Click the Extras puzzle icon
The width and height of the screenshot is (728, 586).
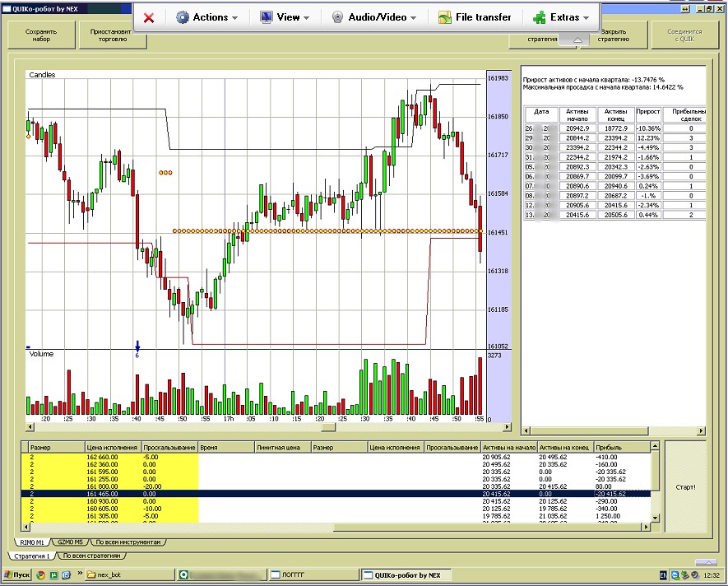539,17
